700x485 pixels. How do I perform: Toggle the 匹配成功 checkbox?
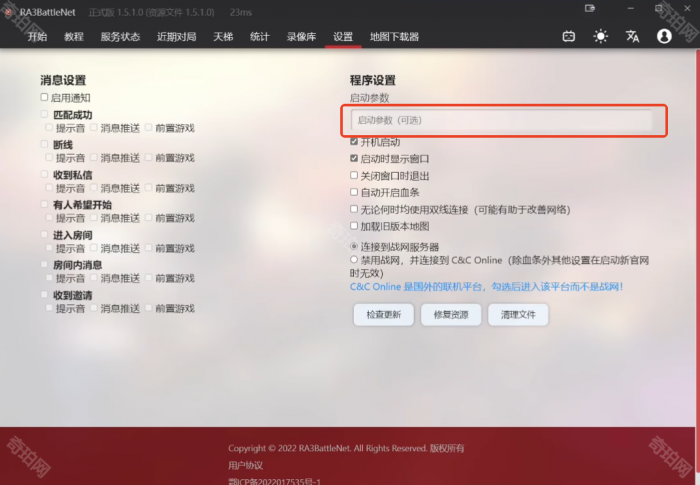point(44,114)
